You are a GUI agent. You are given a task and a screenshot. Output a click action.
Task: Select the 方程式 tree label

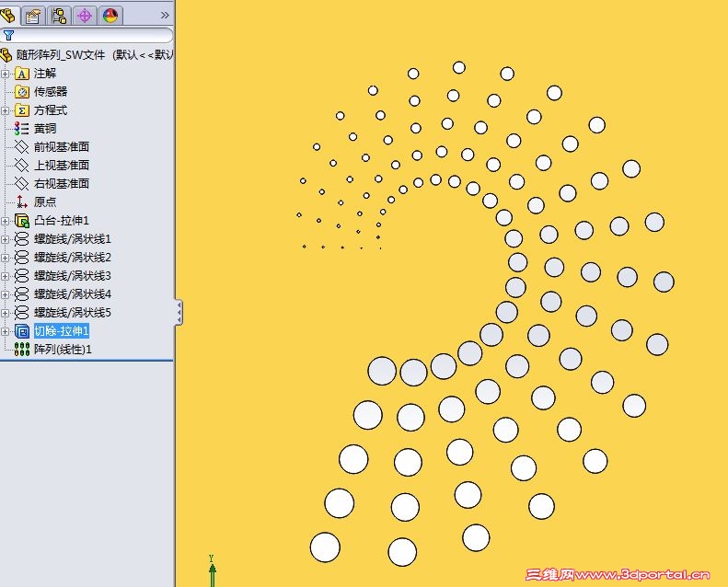tap(51, 110)
